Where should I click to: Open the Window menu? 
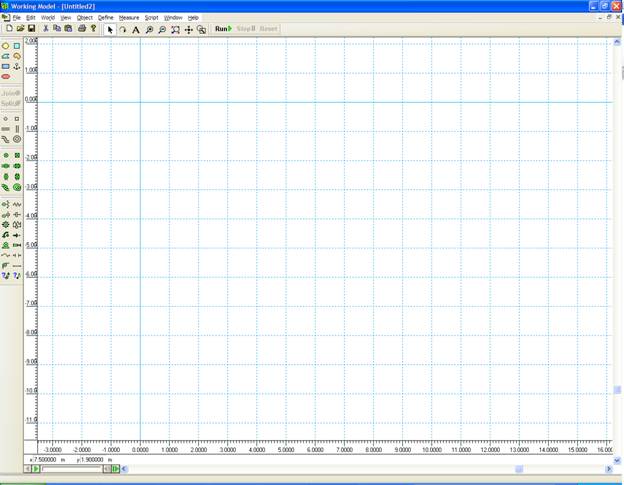[173, 18]
